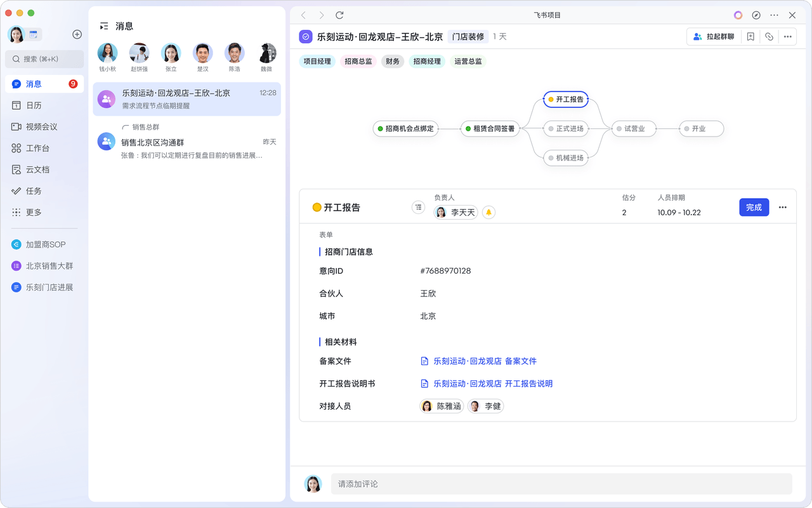This screenshot has width=812, height=508.
Task: Open 北京销售大群 shortcut
Action: [44, 266]
